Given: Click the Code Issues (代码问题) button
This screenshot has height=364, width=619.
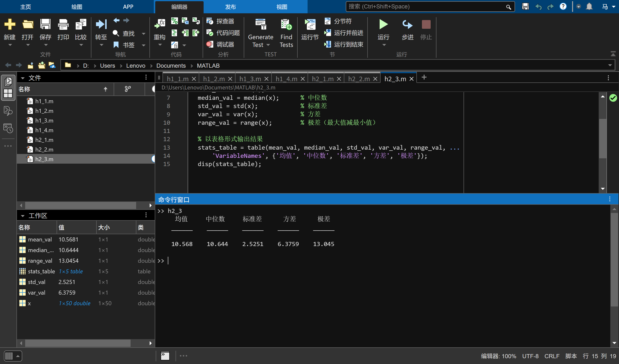Looking at the screenshot, I should pos(223,33).
